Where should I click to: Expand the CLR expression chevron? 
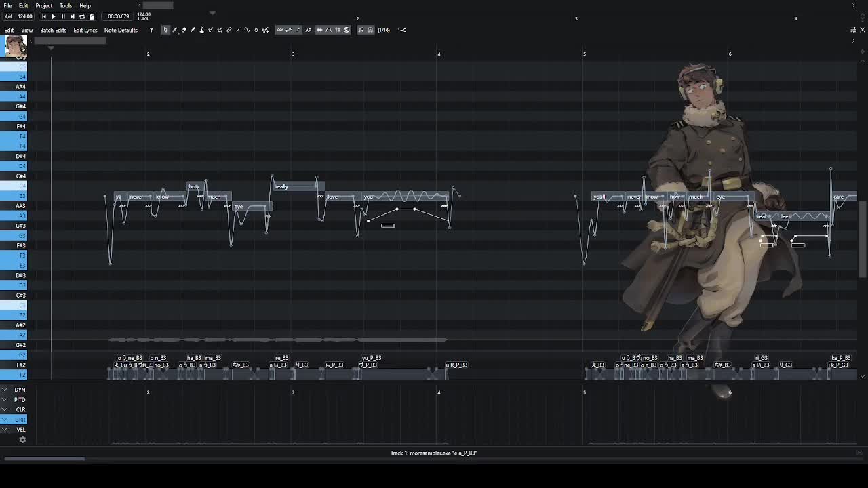[x=5, y=409]
